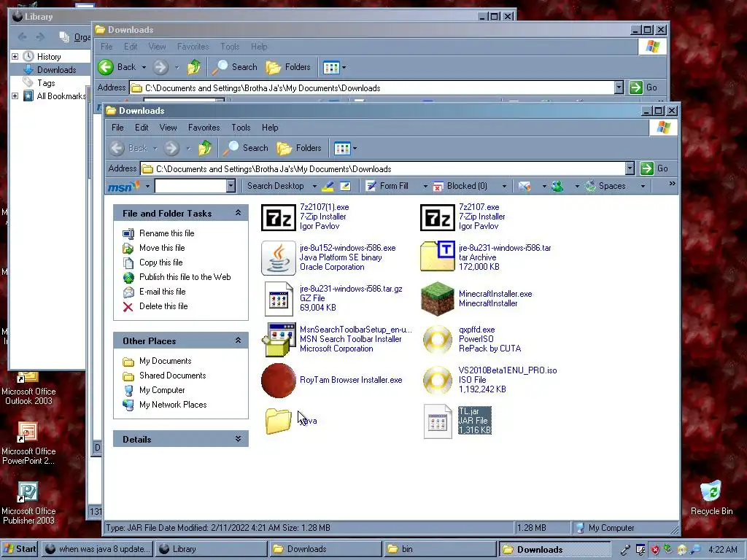Select the VS2010Beta1ENU_PRO.iso disc icon
Image resolution: width=747 pixels, height=560 pixels.
coord(438,380)
